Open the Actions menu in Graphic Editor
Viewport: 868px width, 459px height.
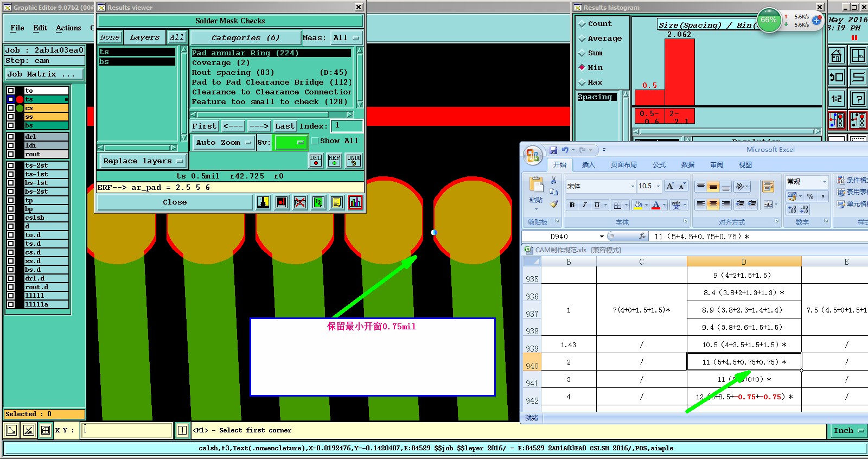(68, 28)
